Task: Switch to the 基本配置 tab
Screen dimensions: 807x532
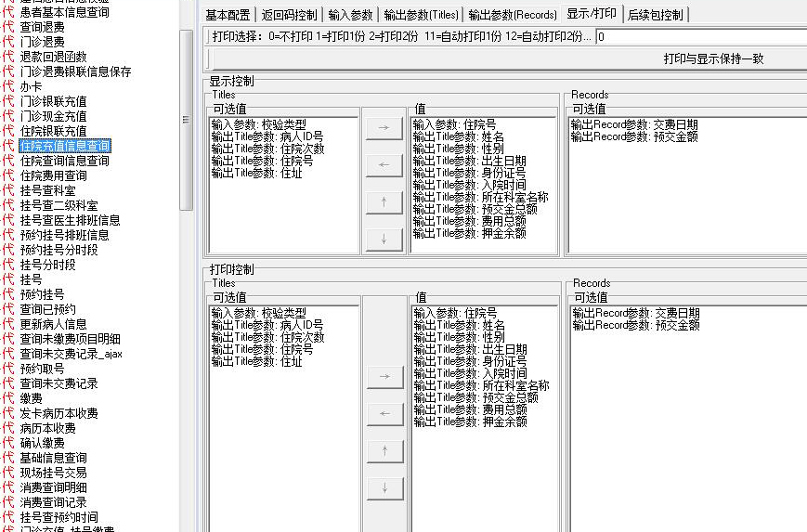Action: (228, 15)
